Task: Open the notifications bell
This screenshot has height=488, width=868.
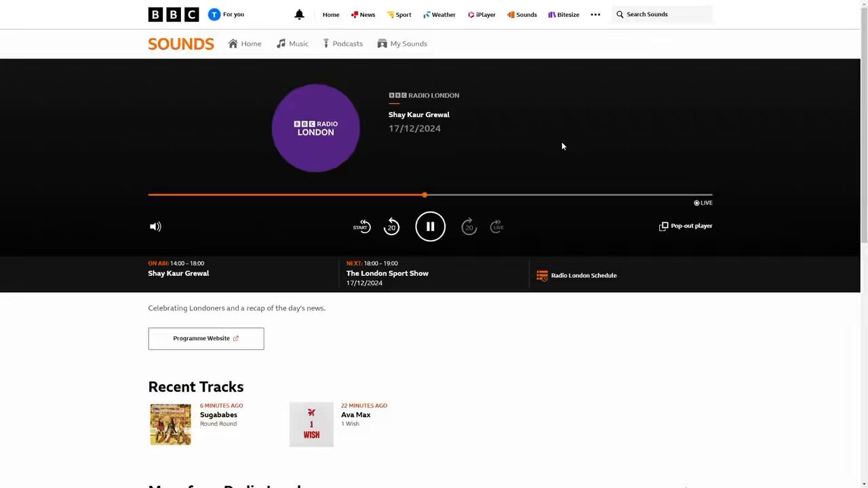Action: click(x=299, y=14)
